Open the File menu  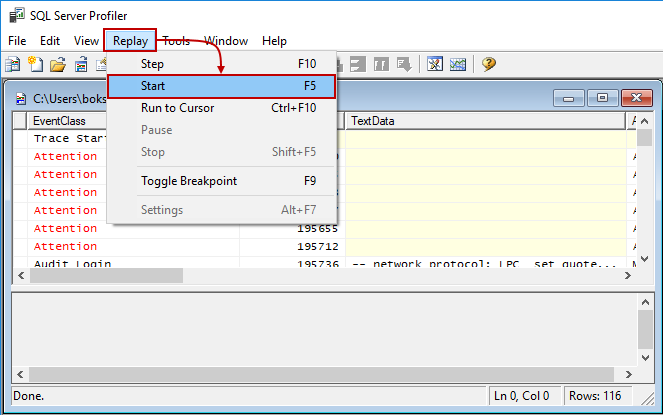pyautogui.click(x=17, y=41)
